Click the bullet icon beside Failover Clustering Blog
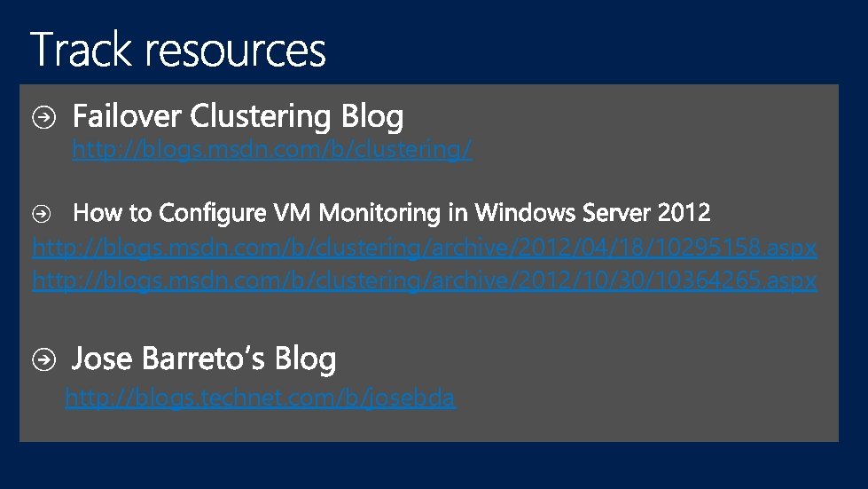 [x=44, y=116]
